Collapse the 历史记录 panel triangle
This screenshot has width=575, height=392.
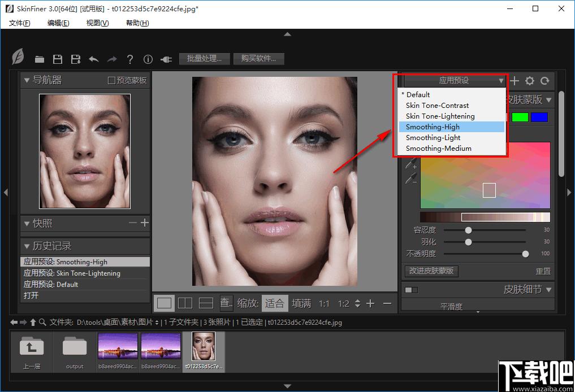click(27, 246)
